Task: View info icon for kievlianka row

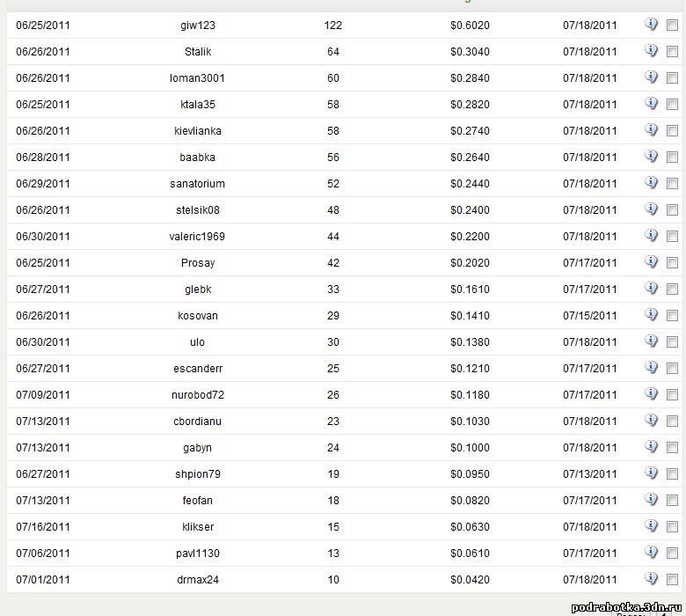Action: coord(651,130)
